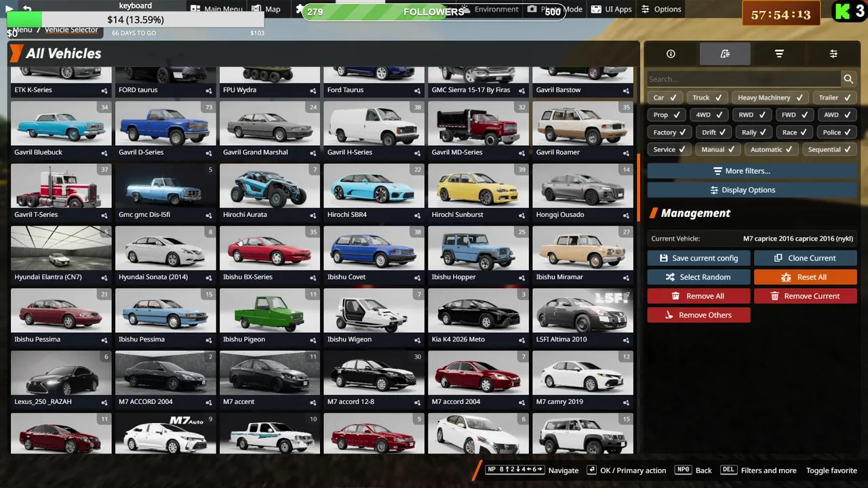This screenshot has width=868, height=488.
Task: Click configurations icon on Hirochi Aurata card
Action: click(313, 215)
